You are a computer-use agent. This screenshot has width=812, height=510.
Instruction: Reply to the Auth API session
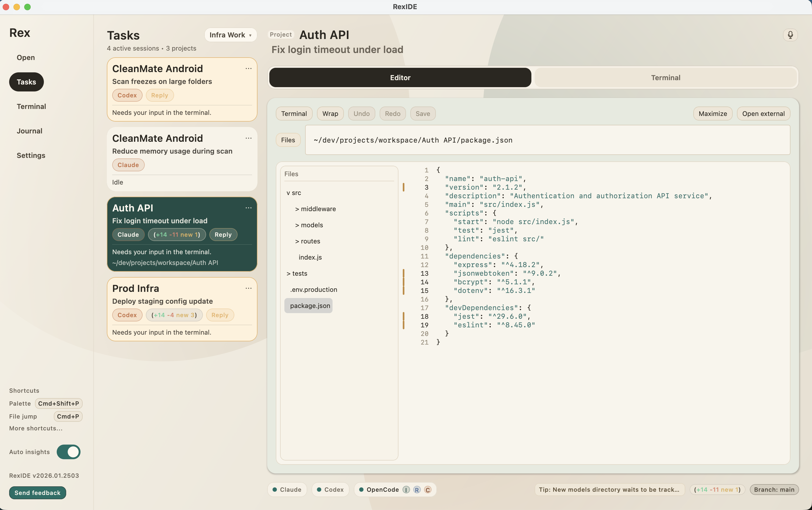pos(223,234)
